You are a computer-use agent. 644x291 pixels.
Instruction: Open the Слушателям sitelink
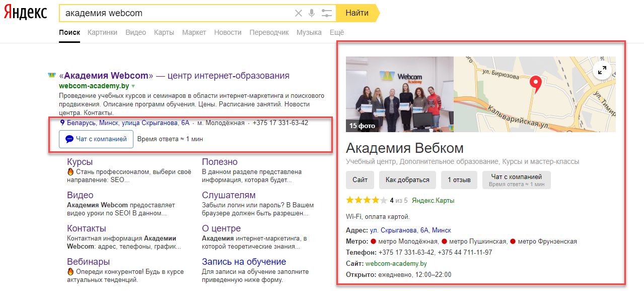pos(229,195)
